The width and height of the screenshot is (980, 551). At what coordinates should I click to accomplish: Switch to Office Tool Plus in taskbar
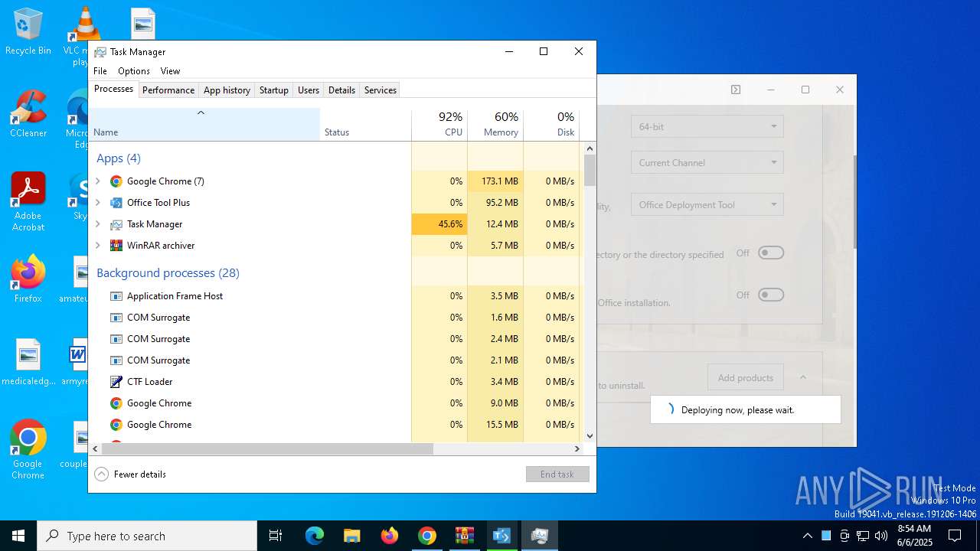(x=501, y=536)
